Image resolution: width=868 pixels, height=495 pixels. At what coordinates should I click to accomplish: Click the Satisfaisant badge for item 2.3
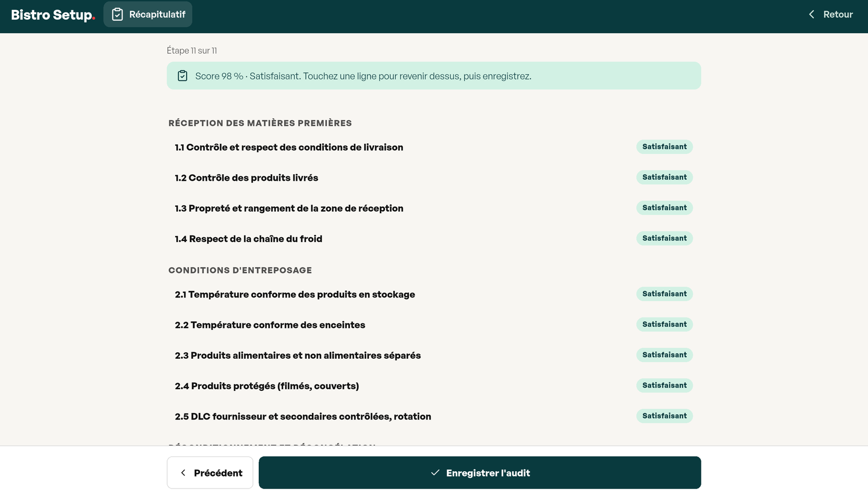coord(665,354)
